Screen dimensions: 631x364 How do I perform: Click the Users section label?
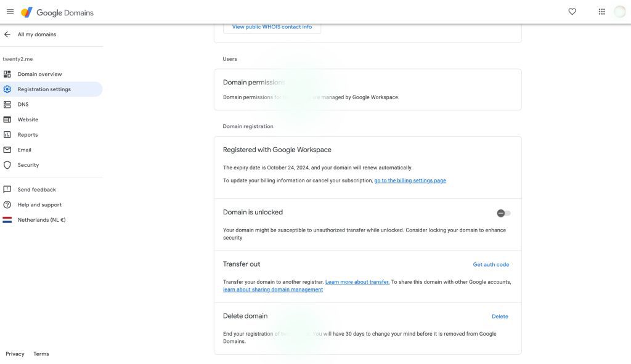230,59
